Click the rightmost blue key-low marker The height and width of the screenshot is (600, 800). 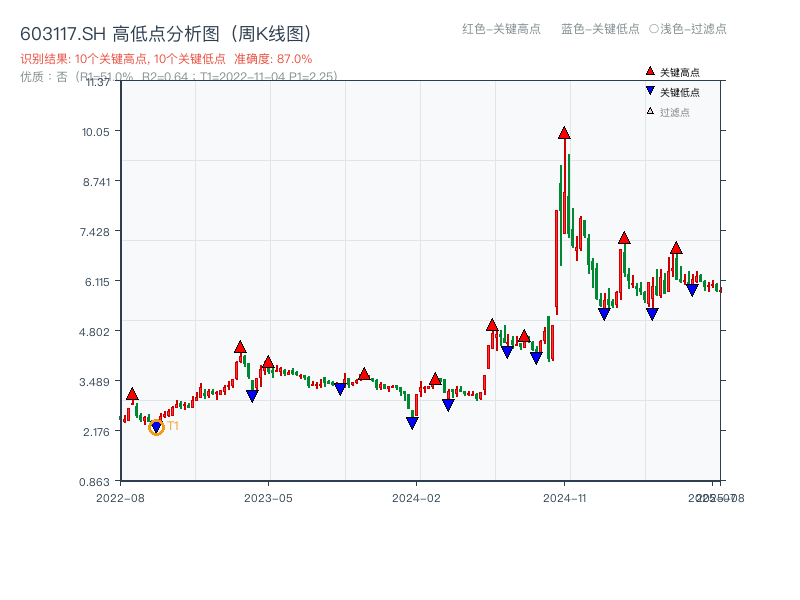(x=692, y=290)
